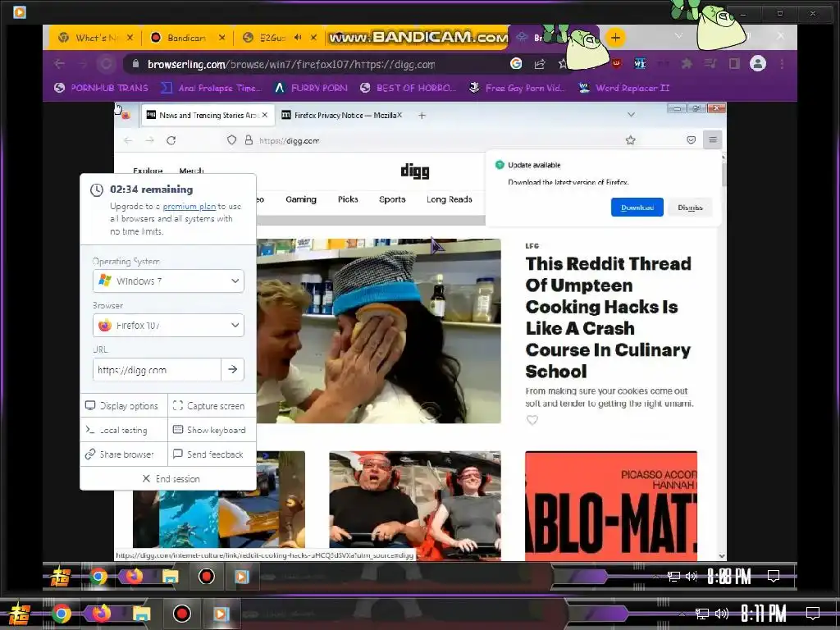Click Download in Update available popup

pos(637,208)
